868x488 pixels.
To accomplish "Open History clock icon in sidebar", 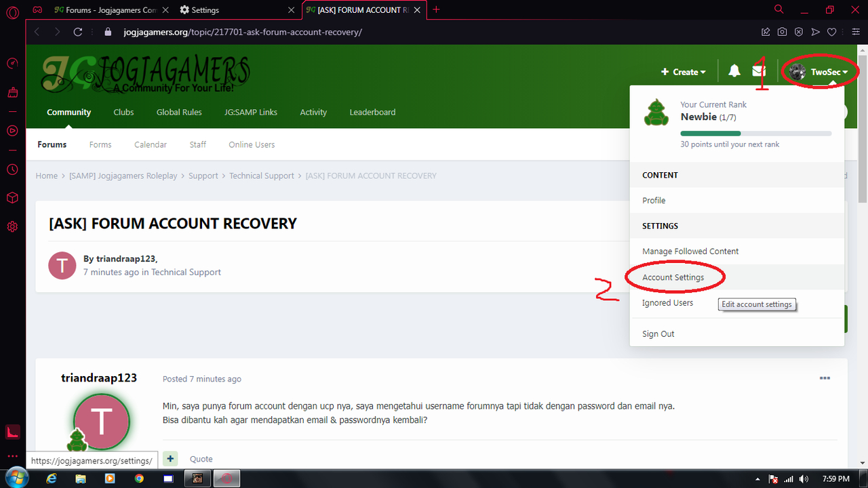I will click(x=12, y=169).
